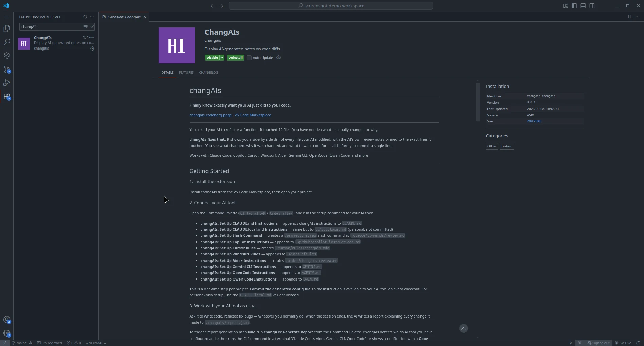644x346 pixels.
Task: Click the zoom out magnifier status icon
Action: coord(580,343)
